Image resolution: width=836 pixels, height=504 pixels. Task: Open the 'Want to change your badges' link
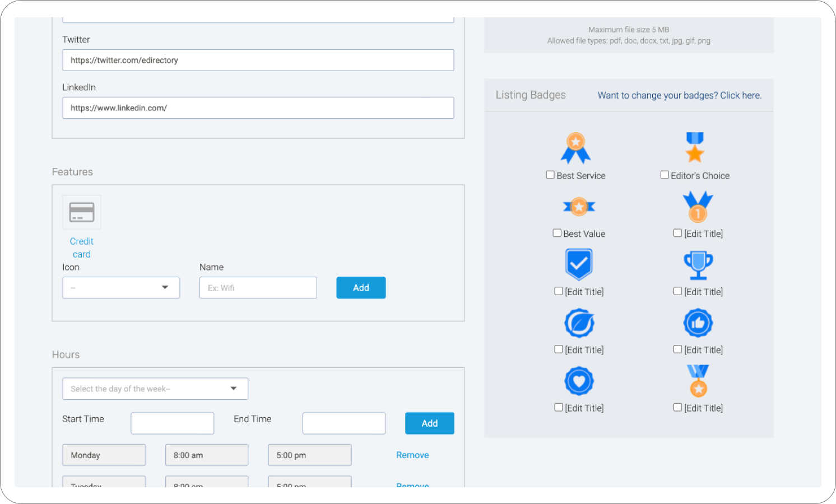(x=679, y=95)
